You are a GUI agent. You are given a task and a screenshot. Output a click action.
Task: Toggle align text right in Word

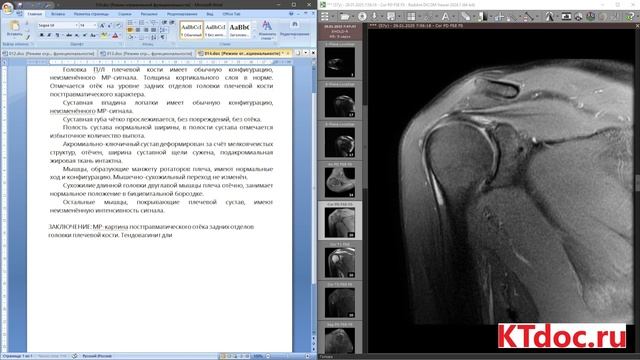tap(146, 30)
